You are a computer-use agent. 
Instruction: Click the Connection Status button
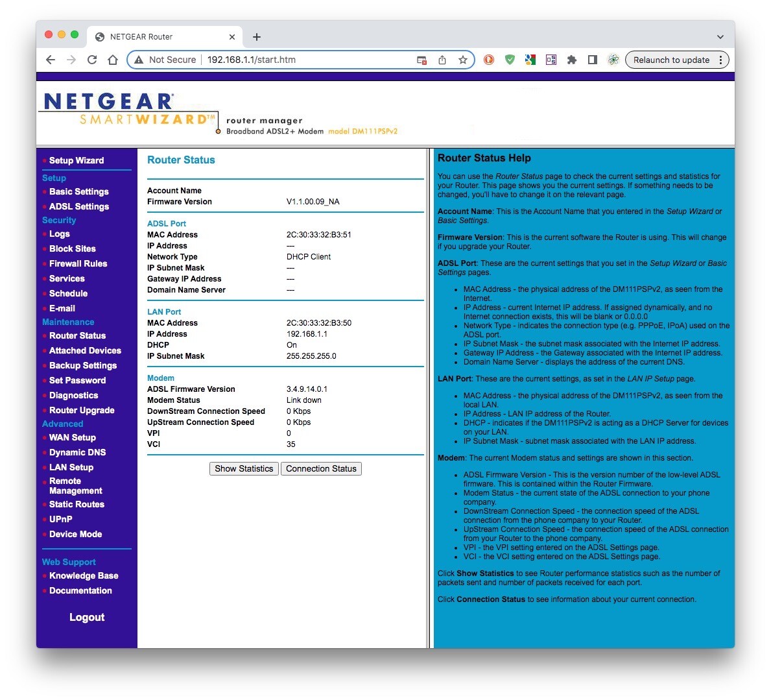(x=321, y=469)
